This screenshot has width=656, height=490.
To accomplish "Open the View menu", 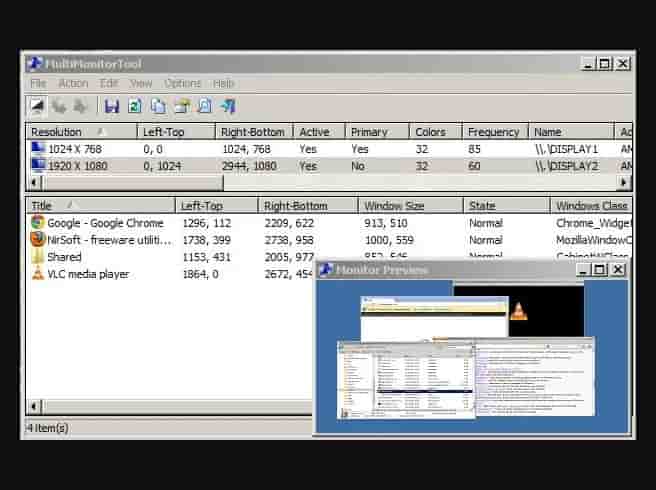I will (x=141, y=83).
